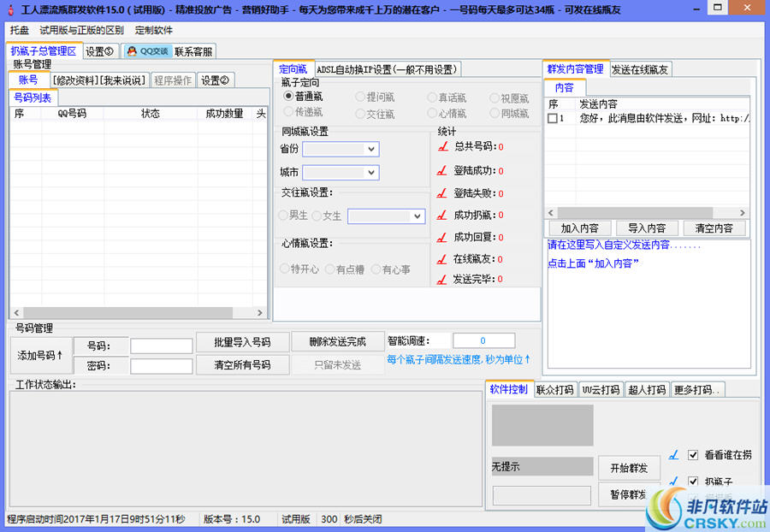Open the [修改资料][我来说说] tab
770x532 pixels.
[x=100, y=80]
